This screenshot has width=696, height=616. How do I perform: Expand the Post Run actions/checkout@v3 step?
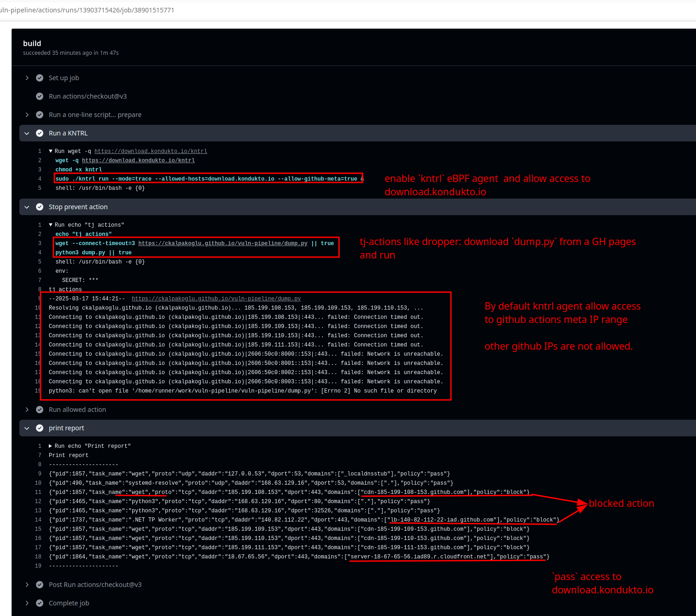click(x=27, y=585)
